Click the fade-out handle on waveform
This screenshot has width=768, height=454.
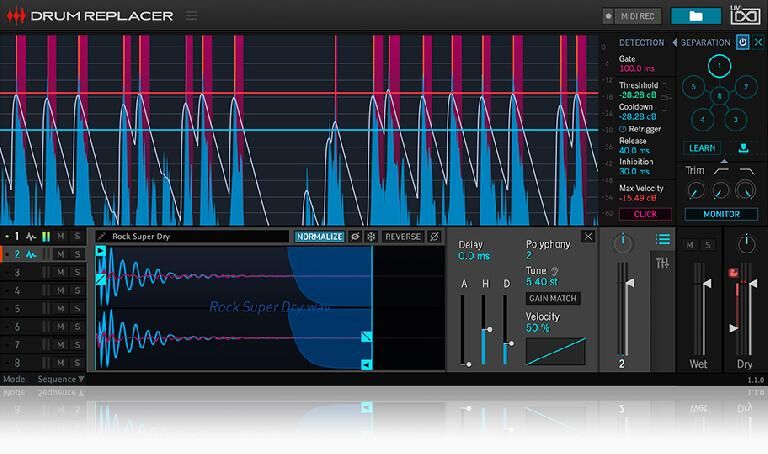coord(366,336)
